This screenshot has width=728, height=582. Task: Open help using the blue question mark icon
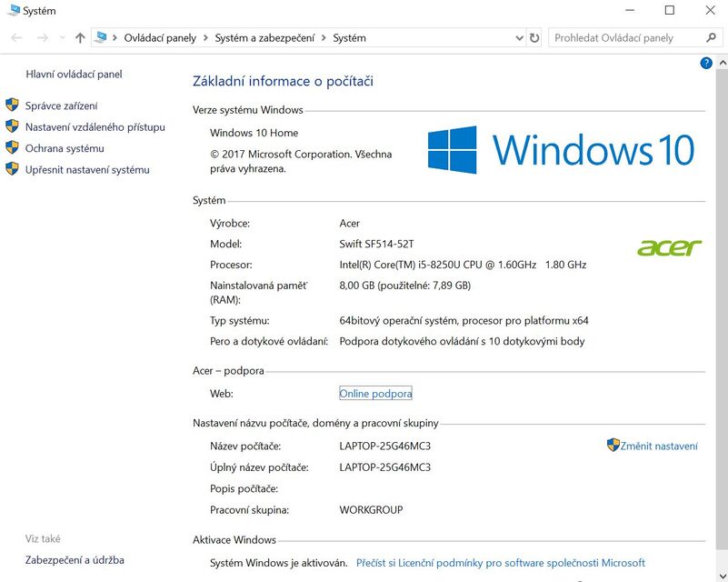[706, 62]
